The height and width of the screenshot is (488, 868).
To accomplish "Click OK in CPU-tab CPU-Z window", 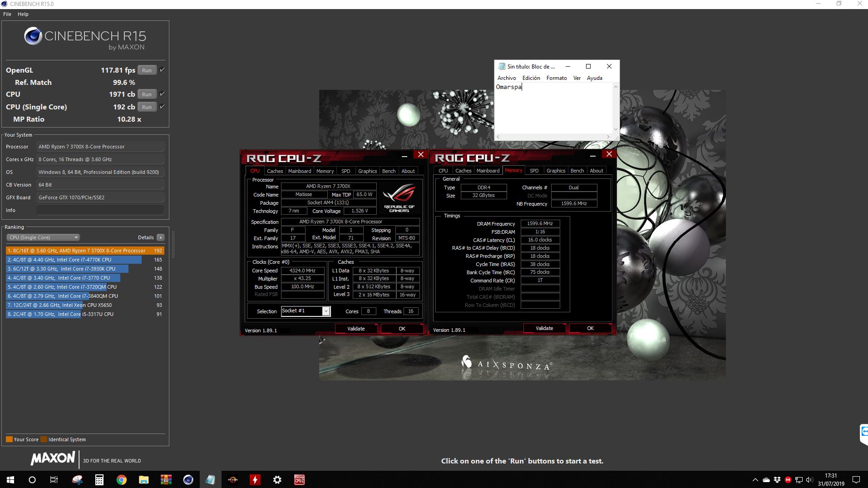I will pos(402,329).
